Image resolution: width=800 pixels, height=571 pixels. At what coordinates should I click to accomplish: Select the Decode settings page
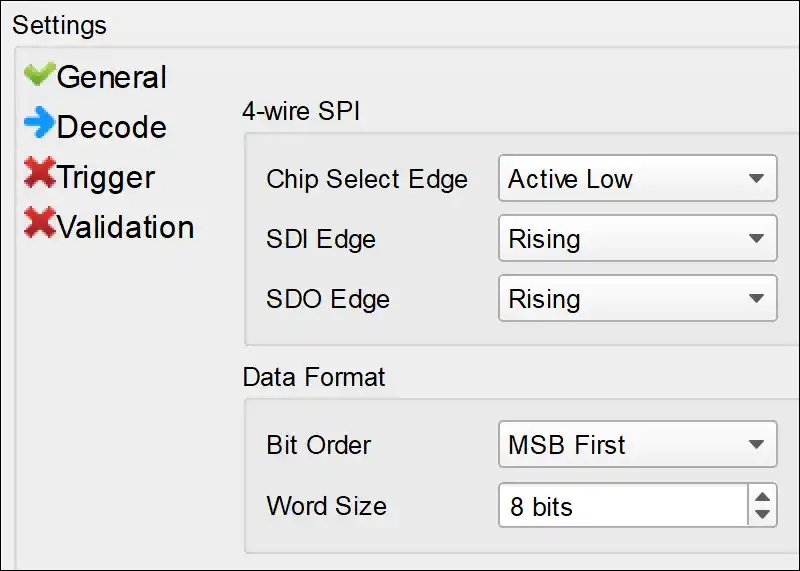[111, 127]
